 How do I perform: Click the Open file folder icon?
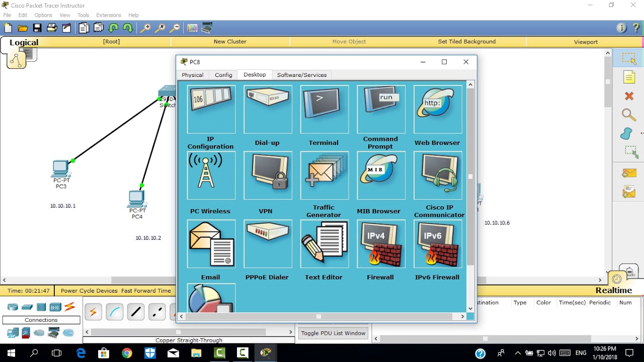(23, 28)
